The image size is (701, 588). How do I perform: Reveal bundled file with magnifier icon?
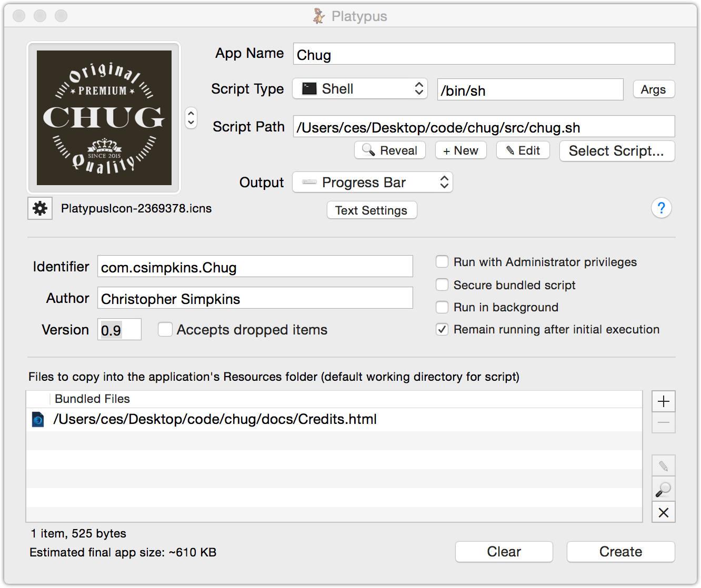(663, 489)
